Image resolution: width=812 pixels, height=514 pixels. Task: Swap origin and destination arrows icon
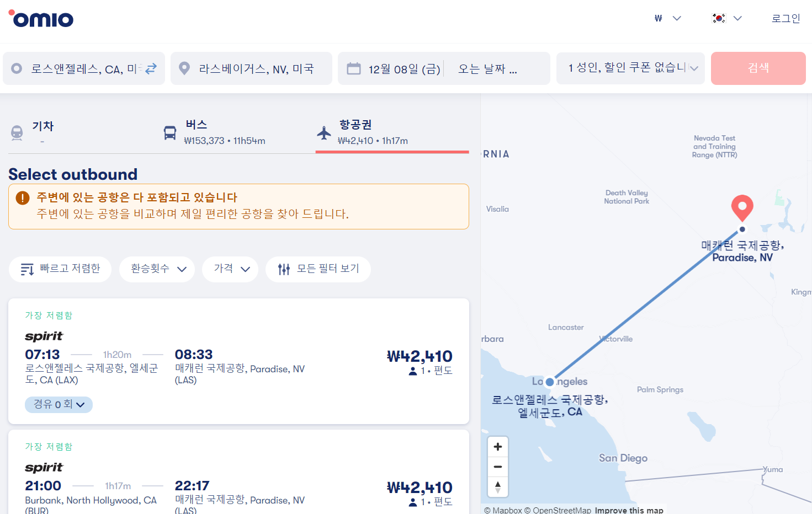coord(151,68)
